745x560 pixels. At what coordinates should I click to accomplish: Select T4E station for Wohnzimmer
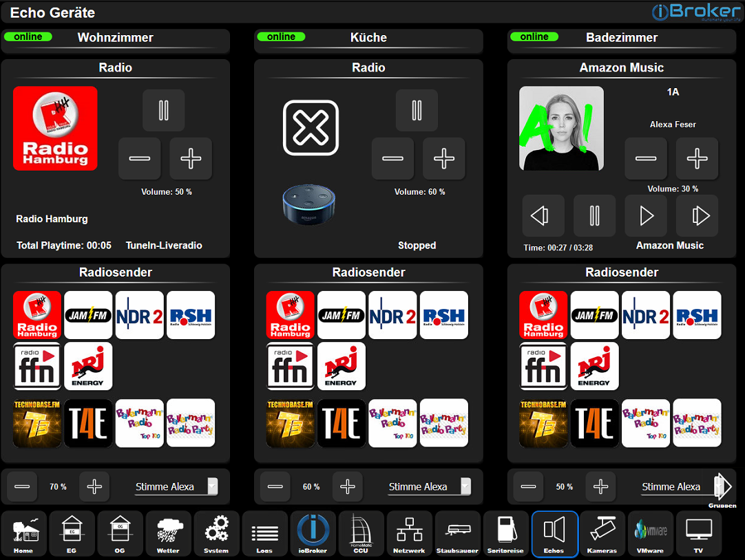click(88, 423)
